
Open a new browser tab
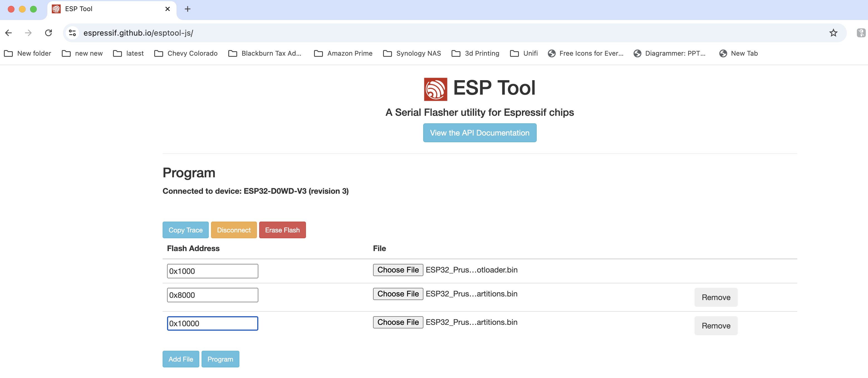pos(188,9)
